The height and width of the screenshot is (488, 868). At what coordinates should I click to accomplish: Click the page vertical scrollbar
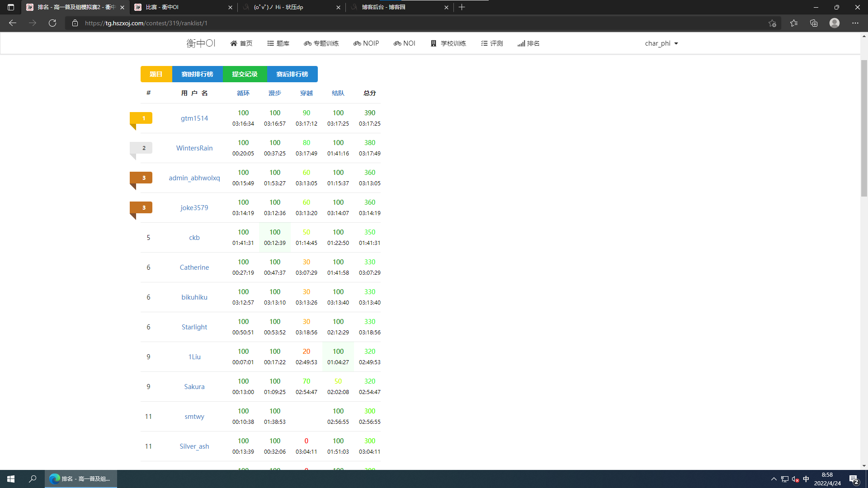click(864, 129)
